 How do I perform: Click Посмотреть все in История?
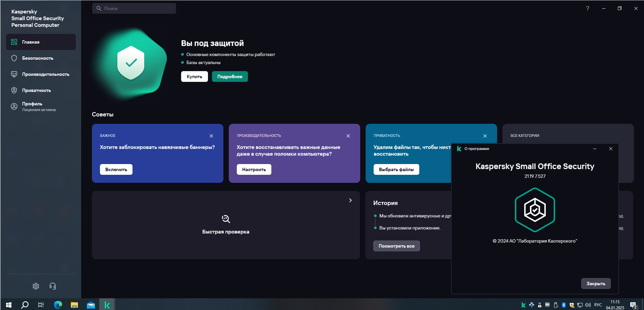coord(396,246)
